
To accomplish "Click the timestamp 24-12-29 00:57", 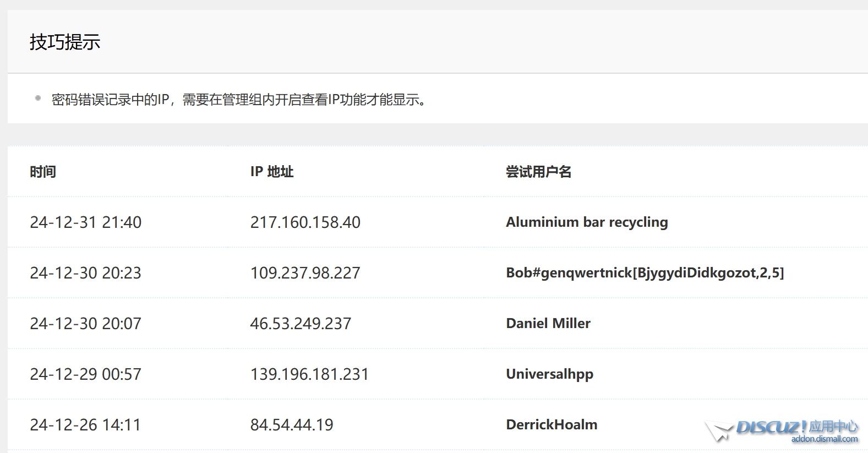I will click(x=85, y=374).
